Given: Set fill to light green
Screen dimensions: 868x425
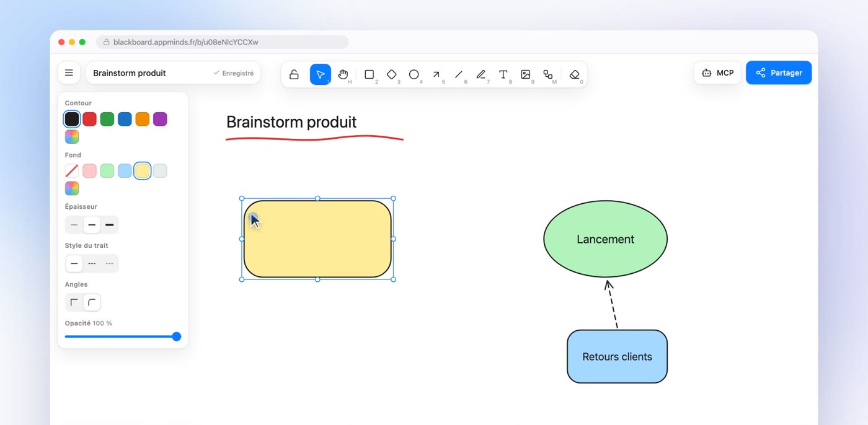Looking at the screenshot, I should point(107,171).
